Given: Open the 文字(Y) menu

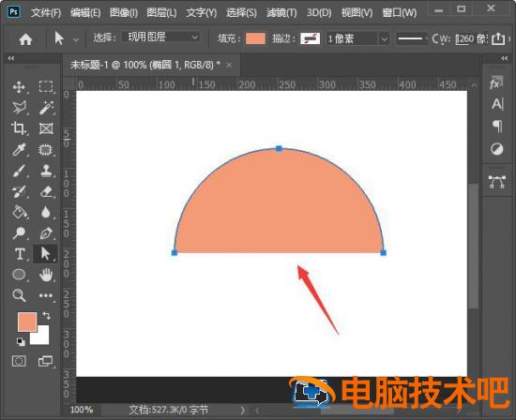Looking at the screenshot, I should (x=201, y=13).
